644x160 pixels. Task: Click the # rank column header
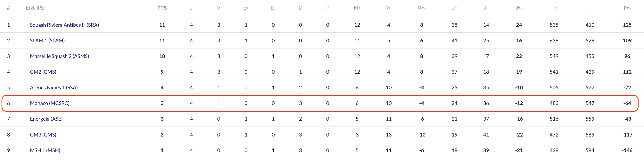[x=8, y=8]
